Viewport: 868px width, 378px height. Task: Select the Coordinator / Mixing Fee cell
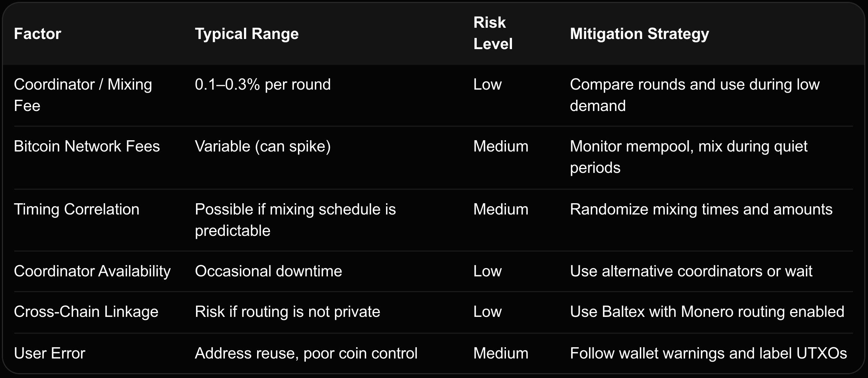83,95
